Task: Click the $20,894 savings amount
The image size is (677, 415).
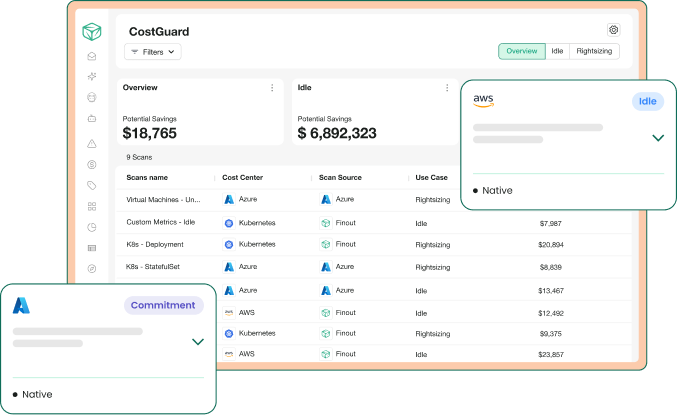Action: 550,244
